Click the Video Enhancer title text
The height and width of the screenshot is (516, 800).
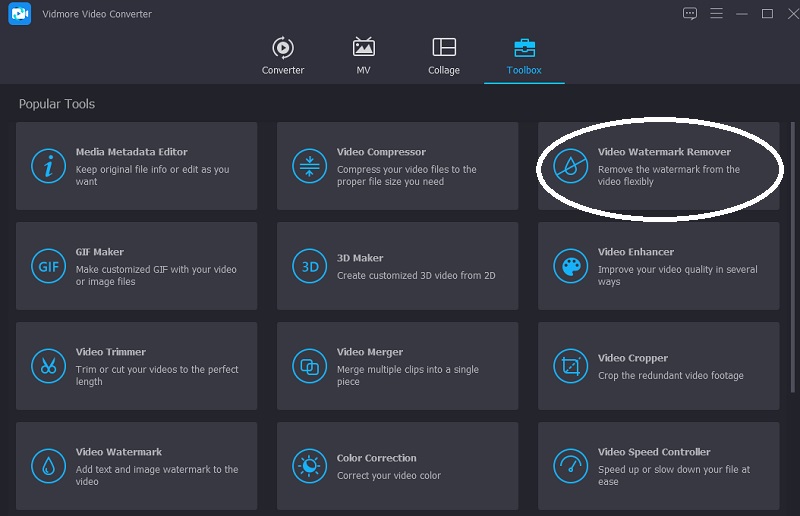coord(635,252)
